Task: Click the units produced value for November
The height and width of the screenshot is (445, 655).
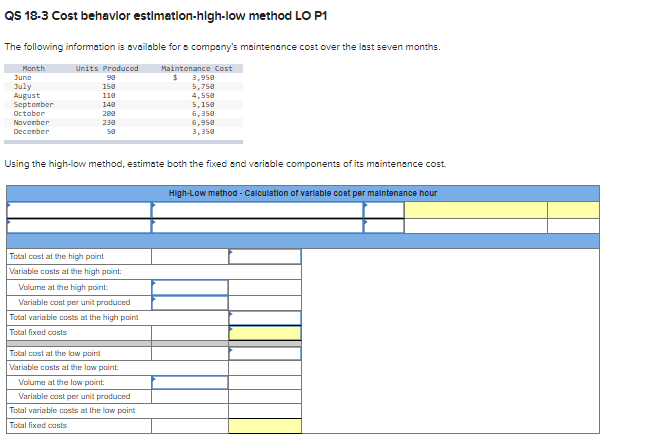Action: click(109, 123)
